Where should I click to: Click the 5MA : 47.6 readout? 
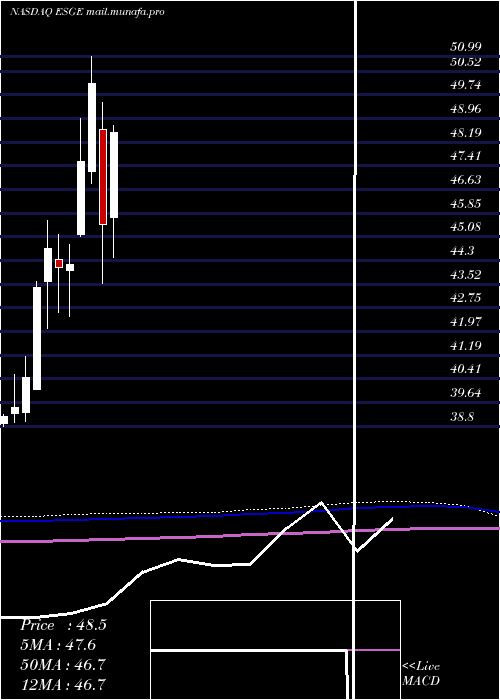pyautogui.click(x=58, y=645)
